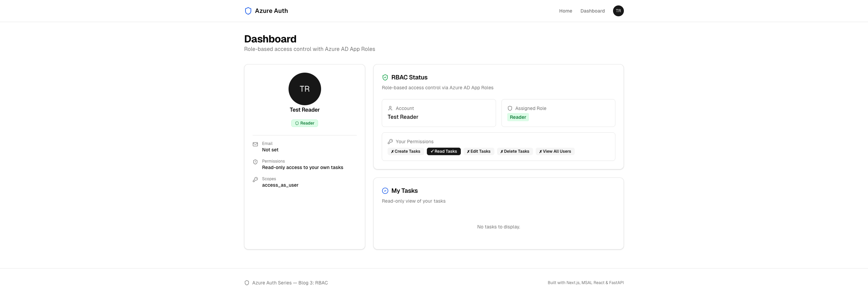Image resolution: width=868 pixels, height=297 pixels.
Task: Click the Read Tasks permission chip
Action: [443, 151]
